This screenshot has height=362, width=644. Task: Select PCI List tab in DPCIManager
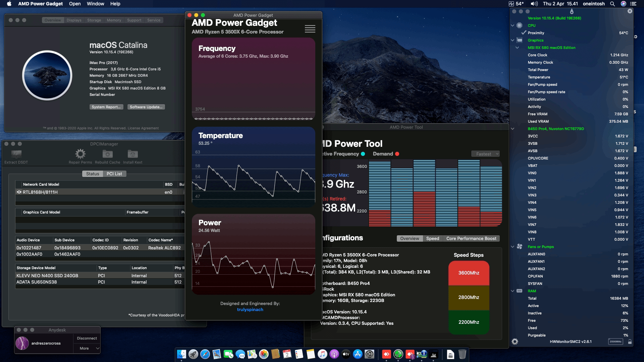114,174
